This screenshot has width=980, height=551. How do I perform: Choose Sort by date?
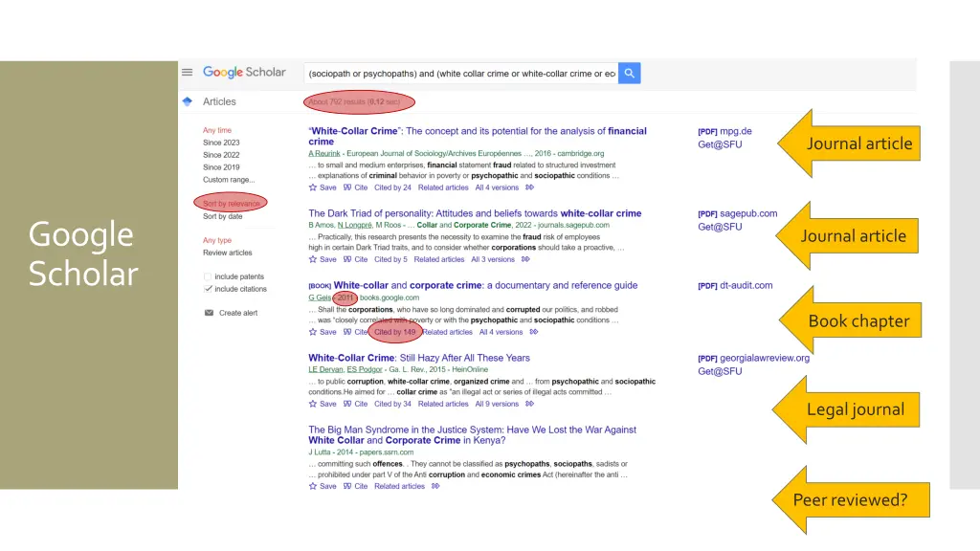pyautogui.click(x=222, y=217)
